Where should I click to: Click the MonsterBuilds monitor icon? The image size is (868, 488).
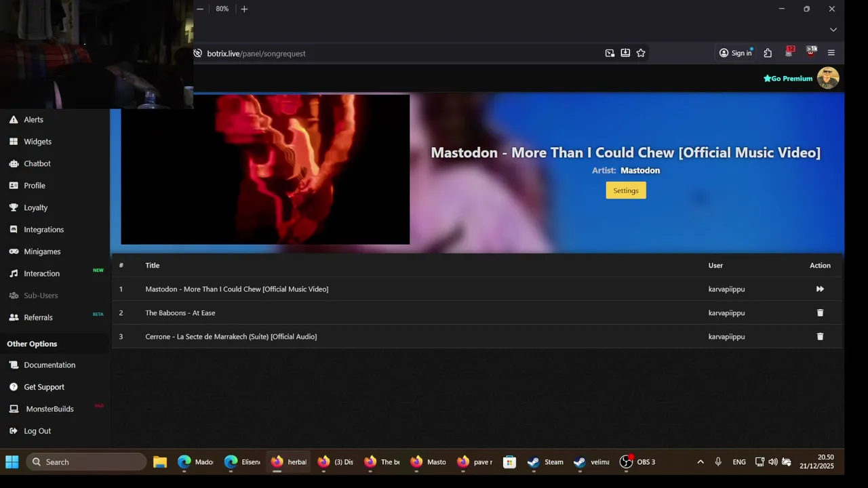[x=14, y=409]
